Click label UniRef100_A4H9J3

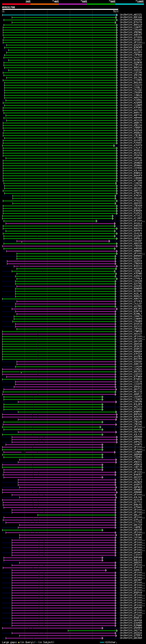point(131,570)
